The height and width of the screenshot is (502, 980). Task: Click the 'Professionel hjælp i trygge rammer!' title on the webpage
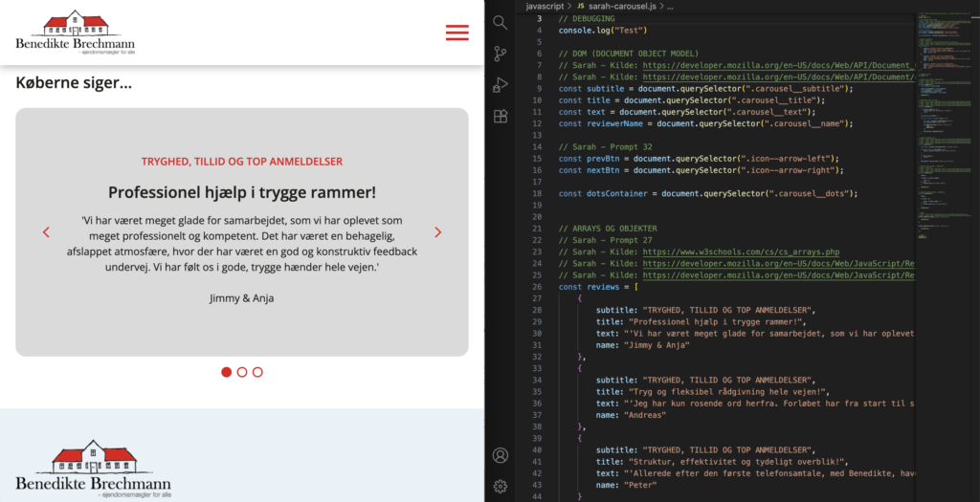(x=242, y=192)
